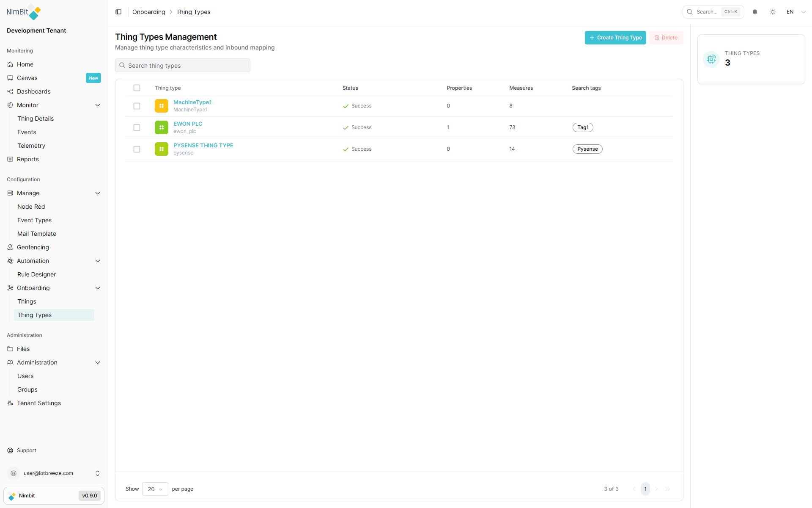This screenshot has width=812, height=508.
Task: Focus the Search thing types field
Action: coord(183,66)
